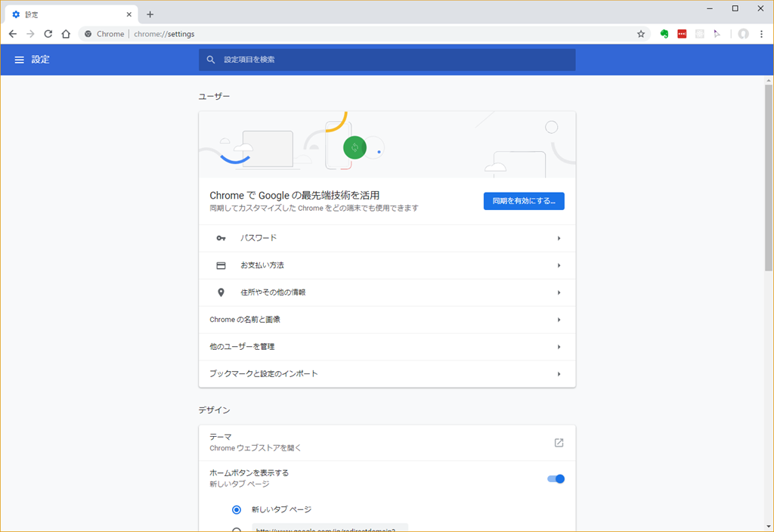
Task: Expand Chrome の名前と画像 row arrow
Action: point(559,320)
